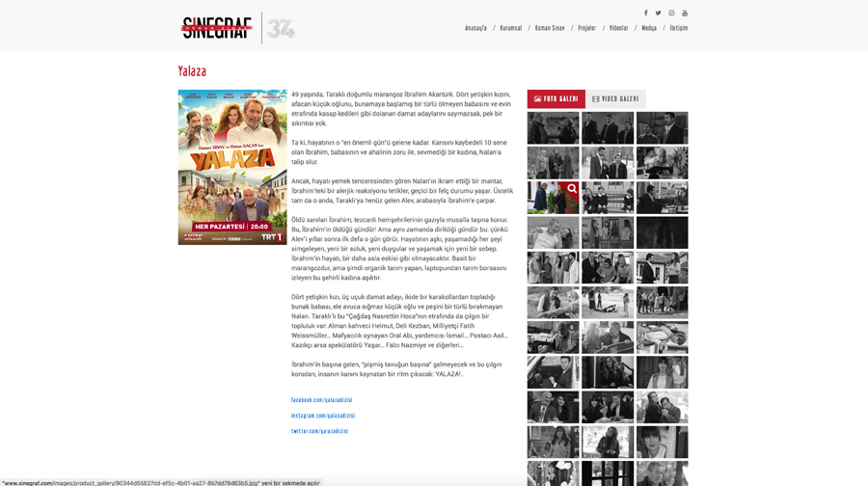Follow the facebook.com/yalazadizisi link
Image resolution: width=868 pixels, height=486 pixels.
tap(321, 400)
